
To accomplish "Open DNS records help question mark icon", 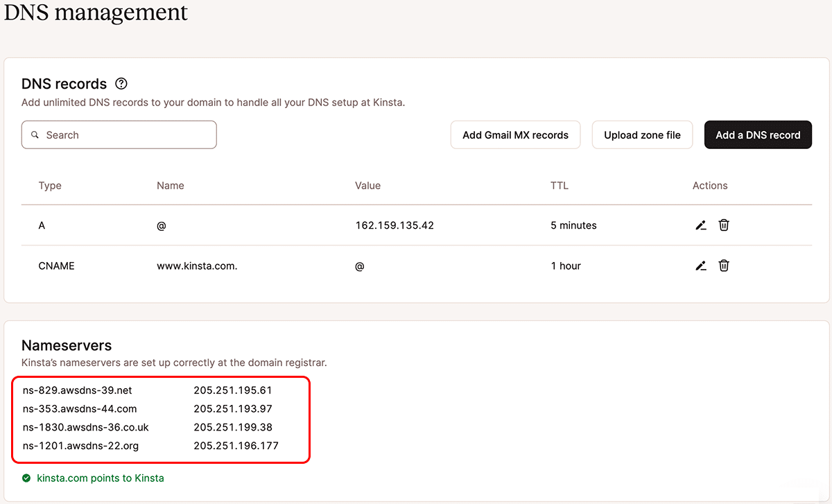I will (x=121, y=84).
